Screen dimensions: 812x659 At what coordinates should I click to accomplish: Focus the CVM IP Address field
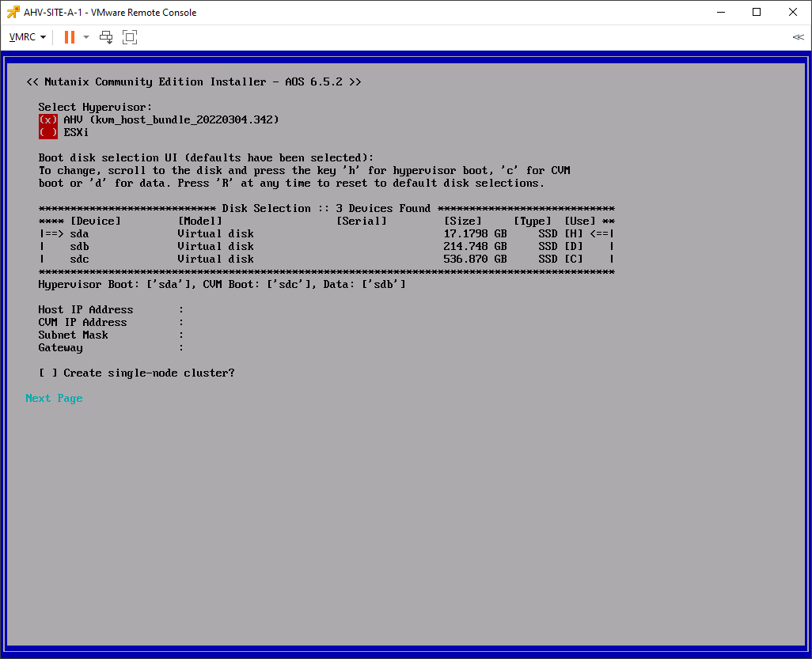(111, 323)
